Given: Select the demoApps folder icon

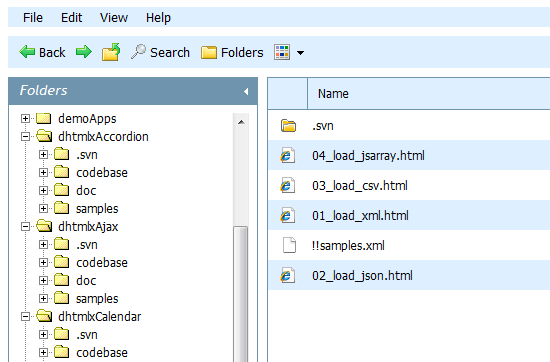Looking at the screenshot, I should [x=44, y=118].
